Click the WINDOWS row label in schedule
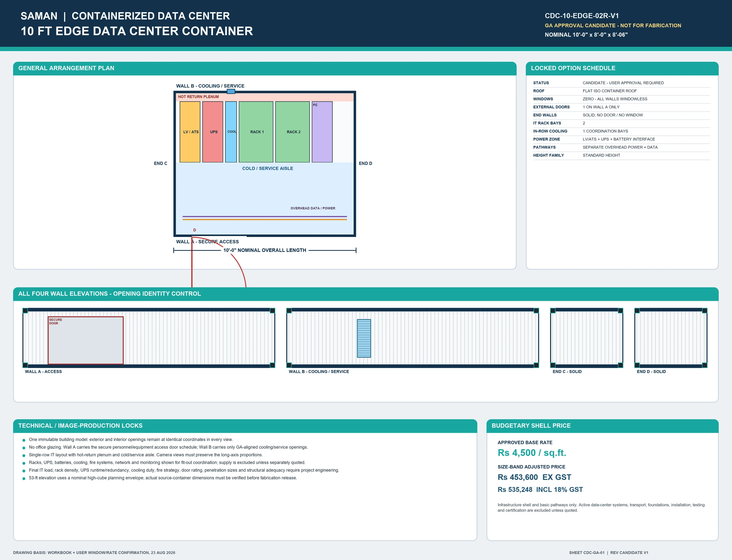Screen dimensions: 732x560 [543, 99]
